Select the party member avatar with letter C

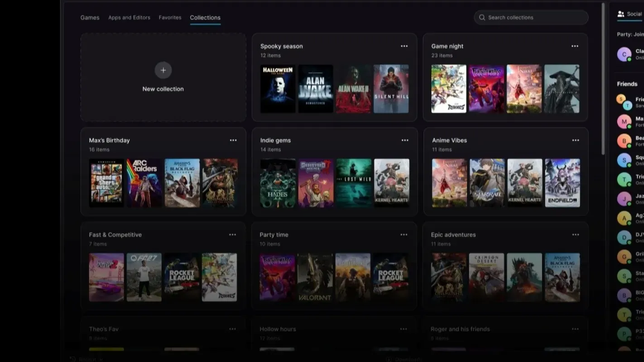624,55
